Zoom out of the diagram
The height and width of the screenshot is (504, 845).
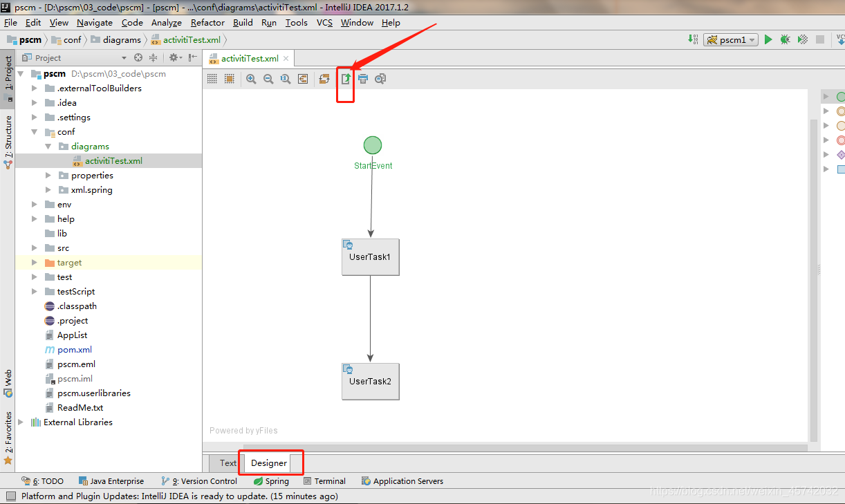(x=268, y=79)
